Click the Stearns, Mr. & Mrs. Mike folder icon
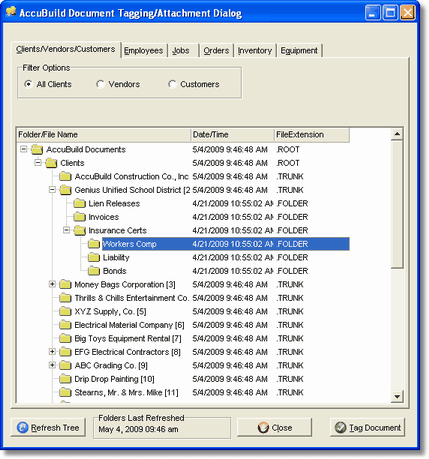This screenshot has width=429, height=459. pyautogui.click(x=65, y=393)
